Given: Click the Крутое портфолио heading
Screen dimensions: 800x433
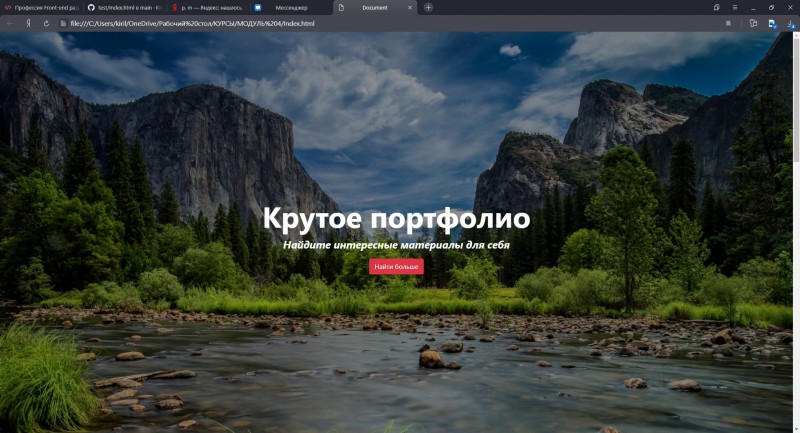Looking at the screenshot, I should (x=396, y=218).
